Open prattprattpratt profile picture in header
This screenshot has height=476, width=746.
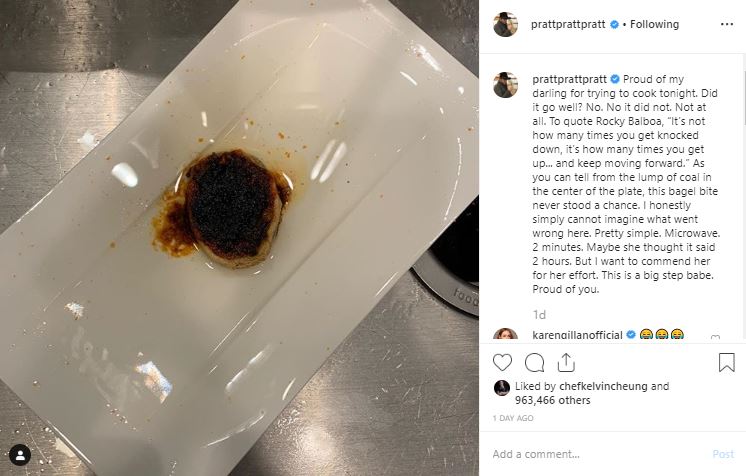tap(505, 24)
